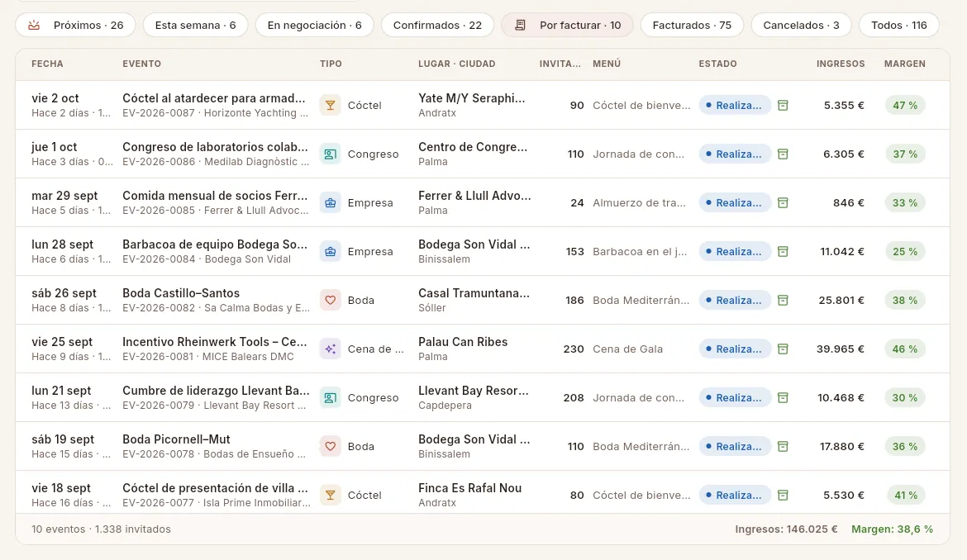The width and height of the screenshot is (967, 560).
Task: Sort by the FECHA column header
Action: click(x=47, y=64)
